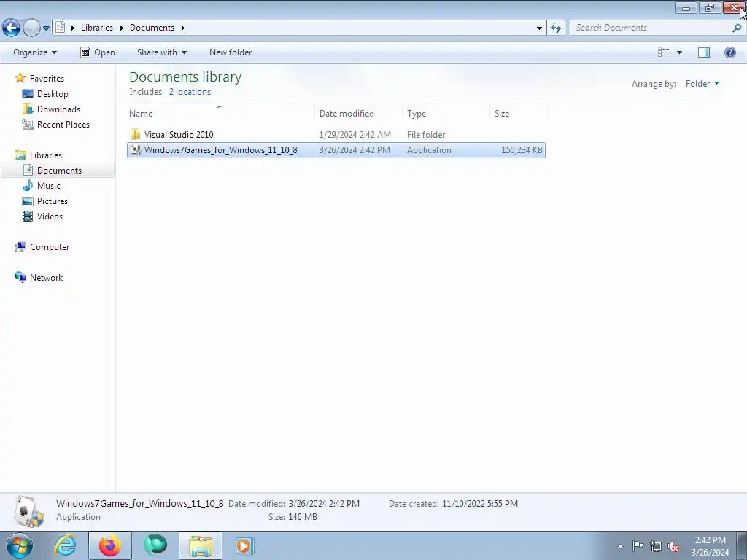The height and width of the screenshot is (560, 747).
Task: Open the Pictures library
Action: 53,201
